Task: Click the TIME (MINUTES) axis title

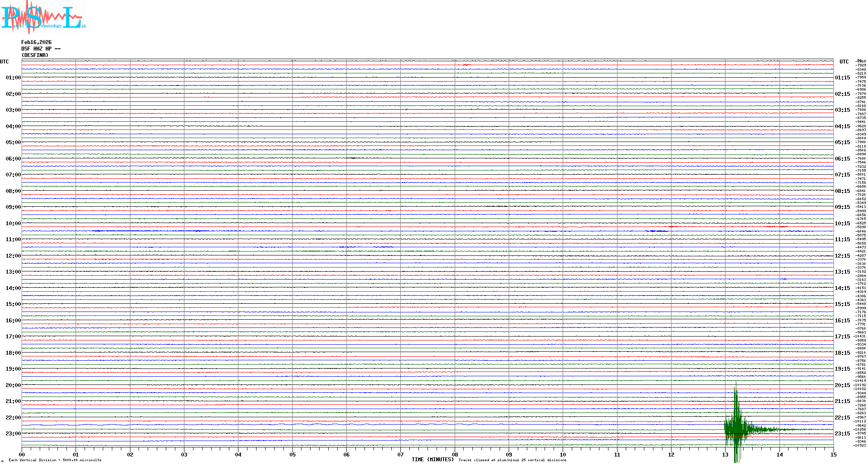Action: tap(432, 460)
